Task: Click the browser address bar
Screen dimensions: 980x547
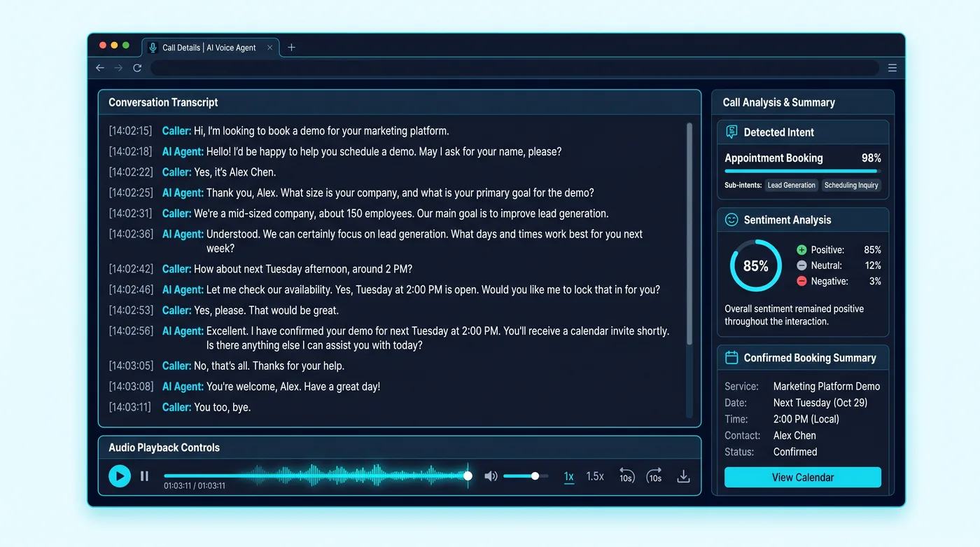Action: tap(514, 68)
